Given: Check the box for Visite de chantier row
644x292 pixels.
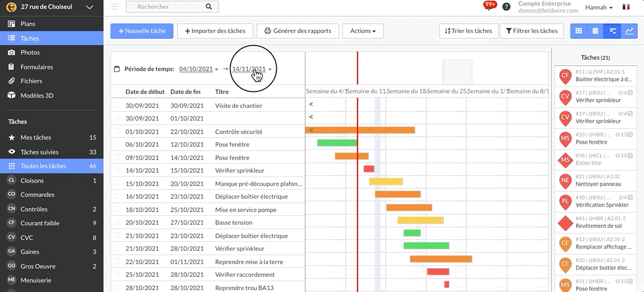Looking at the screenshot, I should pos(116,105).
